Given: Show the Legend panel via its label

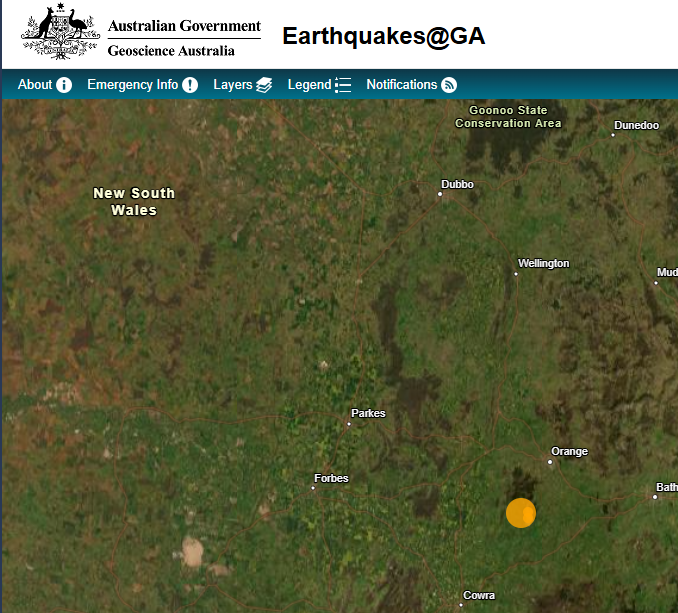Looking at the screenshot, I should coord(309,85).
